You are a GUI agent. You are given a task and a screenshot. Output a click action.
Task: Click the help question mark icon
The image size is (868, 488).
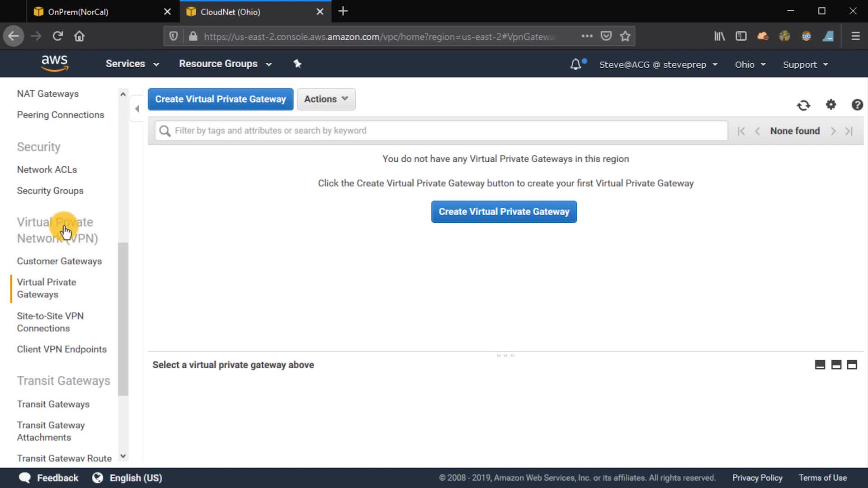click(857, 105)
